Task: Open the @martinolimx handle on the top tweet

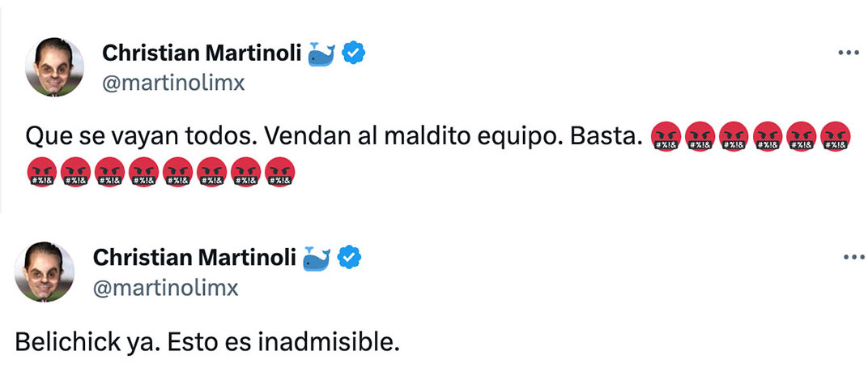Action: point(173,83)
